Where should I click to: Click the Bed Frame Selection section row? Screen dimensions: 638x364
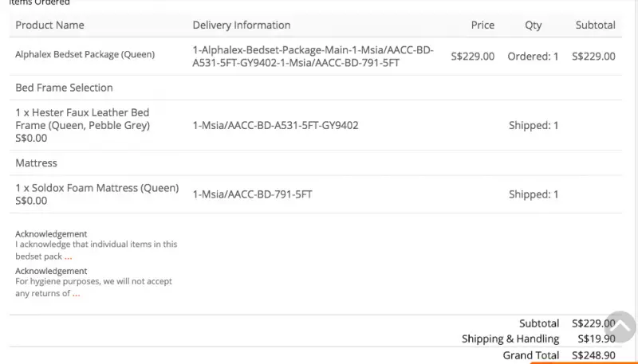point(316,88)
